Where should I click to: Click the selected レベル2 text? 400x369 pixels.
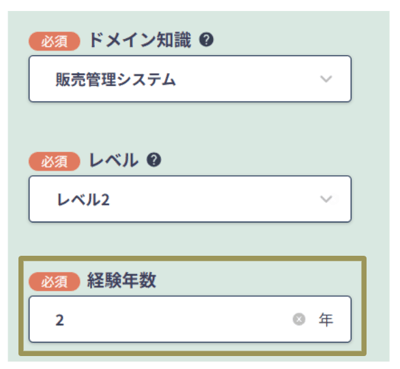(83, 200)
